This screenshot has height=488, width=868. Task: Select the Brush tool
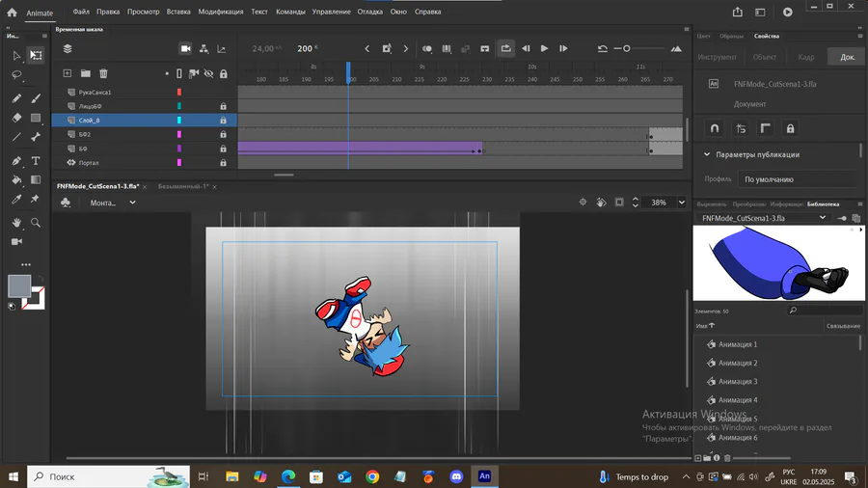tap(36, 98)
